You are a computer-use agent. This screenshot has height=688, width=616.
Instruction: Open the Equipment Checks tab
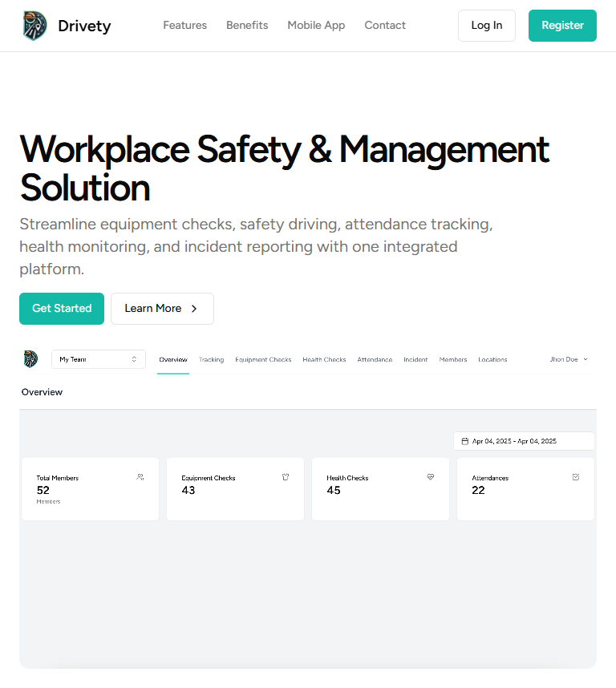tap(263, 360)
